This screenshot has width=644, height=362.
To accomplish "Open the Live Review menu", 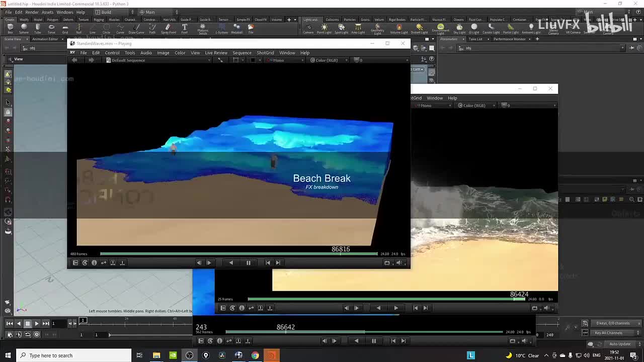I will point(216,53).
